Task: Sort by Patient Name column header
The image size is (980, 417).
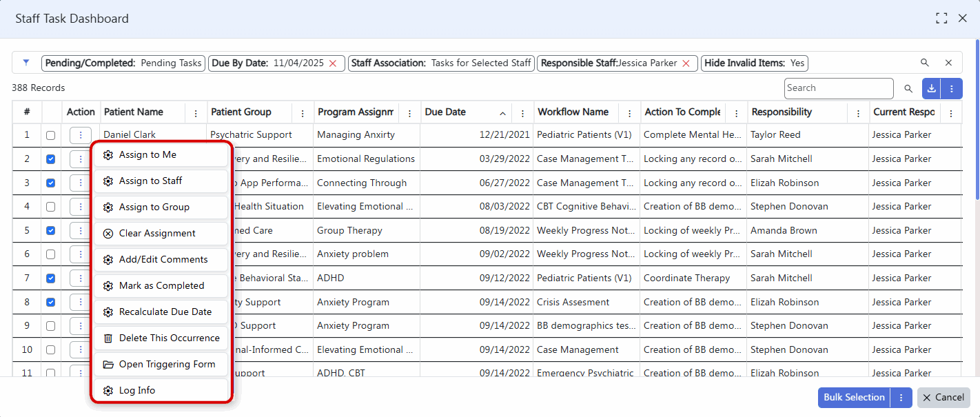Action: pos(134,112)
